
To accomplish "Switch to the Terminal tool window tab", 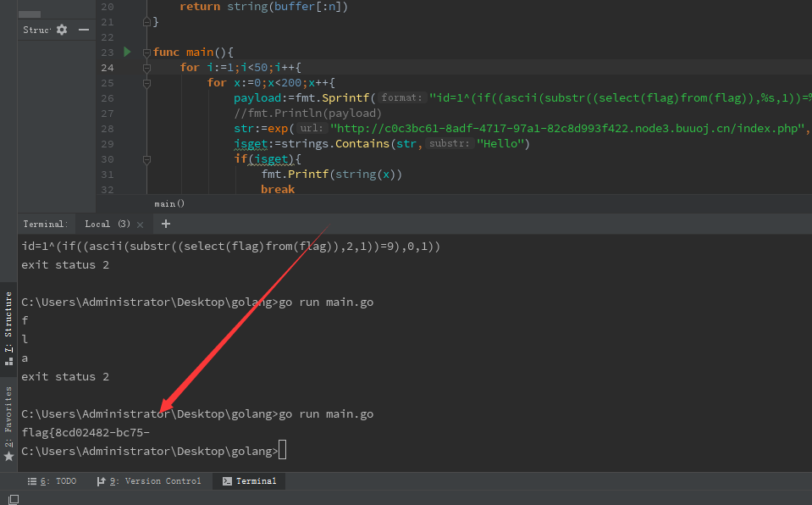I will coord(250,481).
